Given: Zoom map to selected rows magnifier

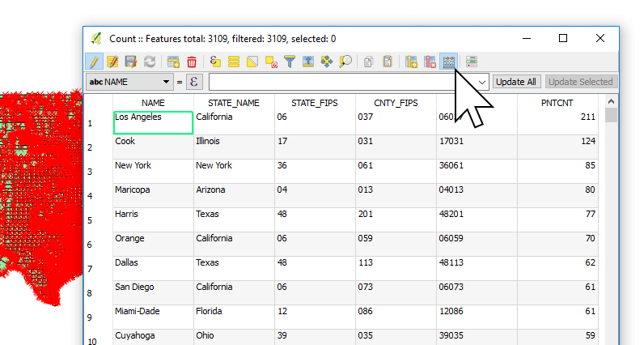Looking at the screenshot, I should click(x=345, y=62).
